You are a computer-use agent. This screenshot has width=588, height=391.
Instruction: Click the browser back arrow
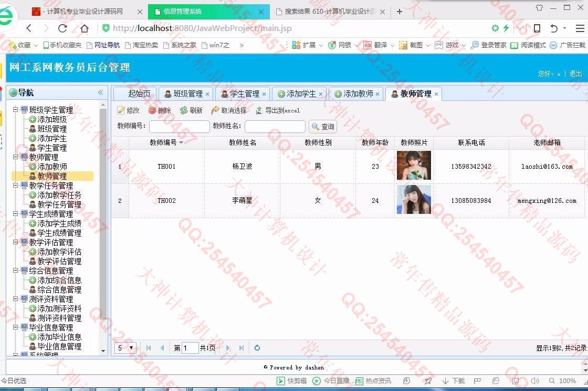(29, 28)
